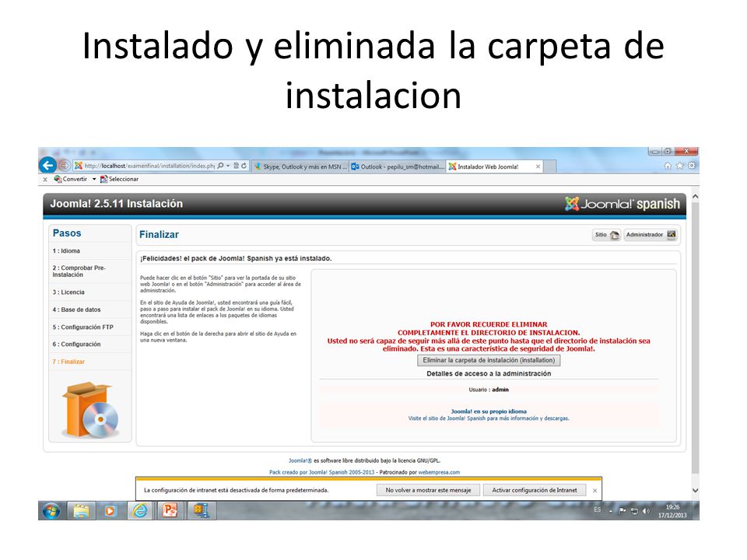Image resolution: width=747 pixels, height=560 pixels.
Task: Open the IE Home icon
Action: pos(668,166)
